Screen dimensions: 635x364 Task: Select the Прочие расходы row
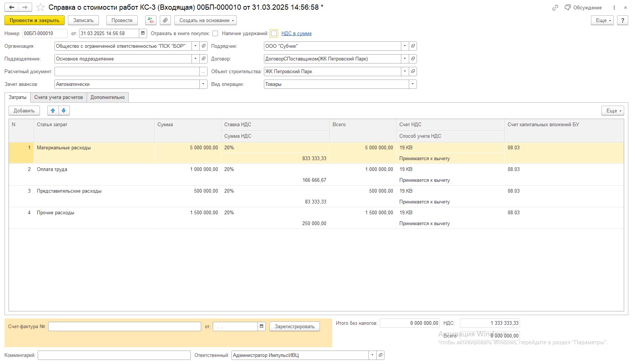(316, 218)
